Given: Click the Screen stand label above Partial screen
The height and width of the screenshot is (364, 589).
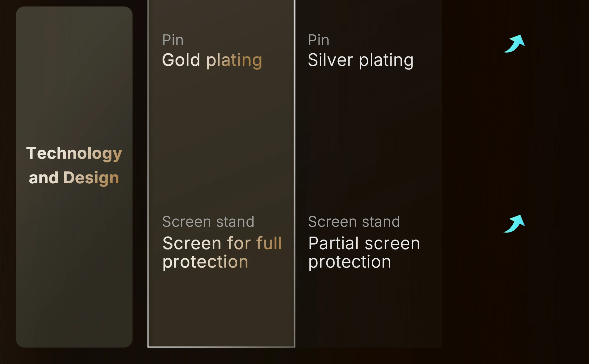Looking at the screenshot, I should [354, 222].
